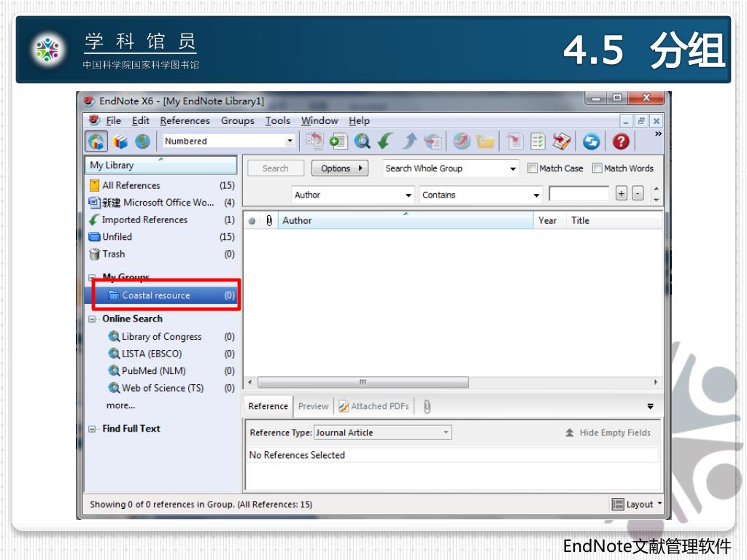
Task: Click the reference list horizontal scrollbar thumb
Action: click(363, 382)
